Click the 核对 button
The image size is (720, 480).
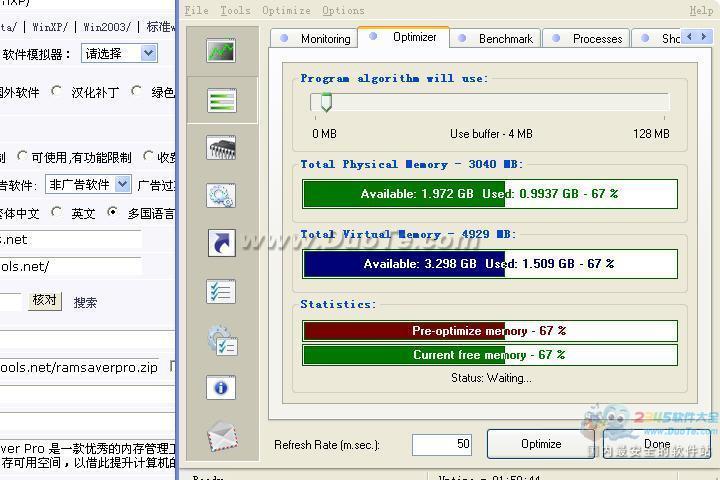click(x=44, y=301)
